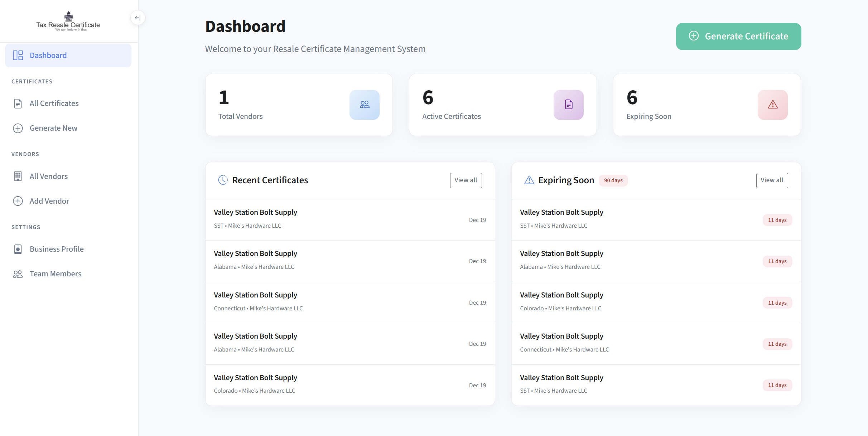The height and width of the screenshot is (436, 868).
Task: Click the All Vendors building icon
Action: tap(18, 176)
